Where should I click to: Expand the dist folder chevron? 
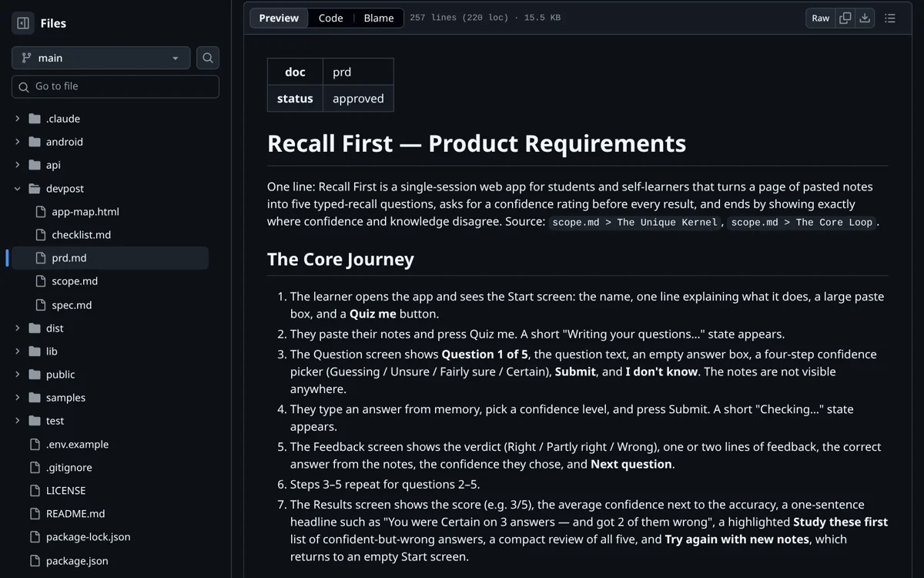[18, 328]
